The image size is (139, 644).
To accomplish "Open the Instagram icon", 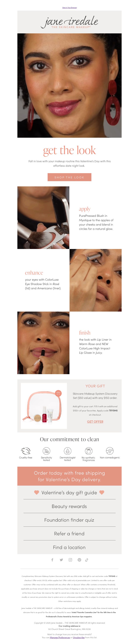I will [x=70, y=560].
